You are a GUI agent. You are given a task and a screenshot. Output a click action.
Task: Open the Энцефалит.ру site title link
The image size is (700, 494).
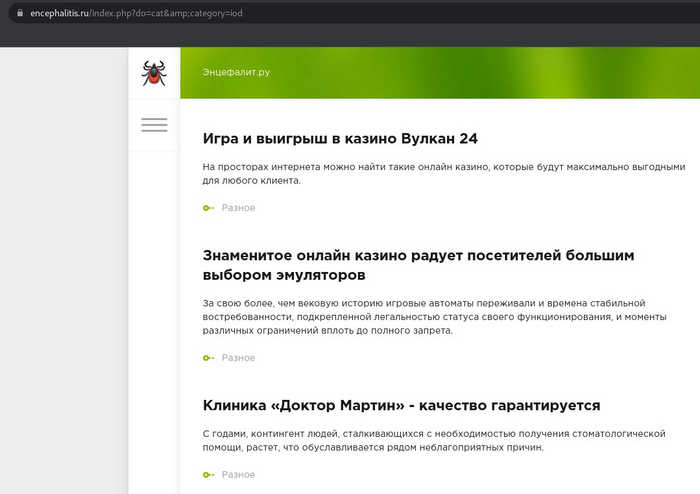point(236,72)
